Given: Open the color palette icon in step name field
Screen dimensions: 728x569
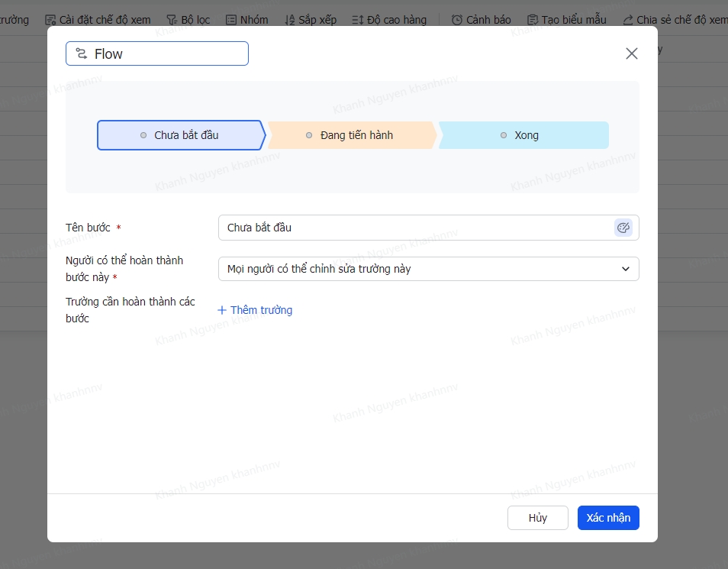Looking at the screenshot, I should [623, 228].
